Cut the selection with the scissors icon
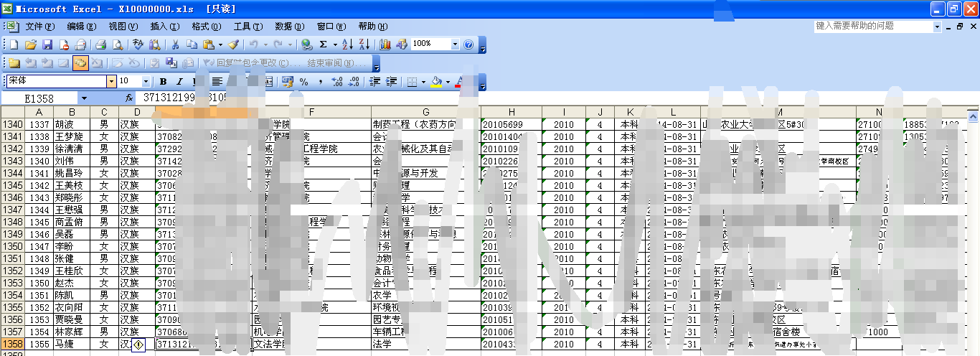The height and width of the screenshot is (356, 980). click(x=175, y=44)
